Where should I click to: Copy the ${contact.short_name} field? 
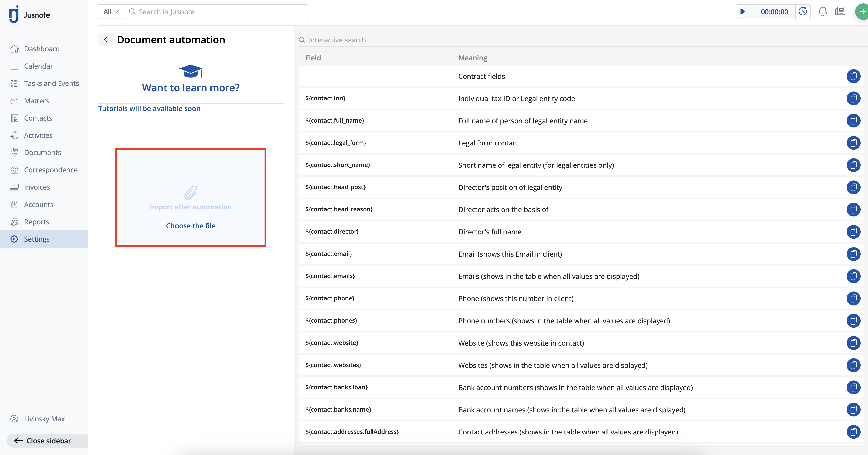coord(853,165)
